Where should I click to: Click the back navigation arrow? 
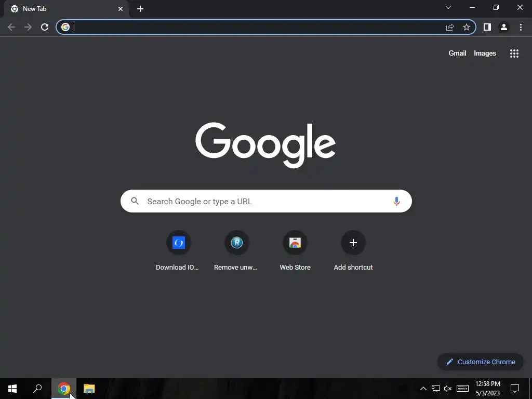11,27
